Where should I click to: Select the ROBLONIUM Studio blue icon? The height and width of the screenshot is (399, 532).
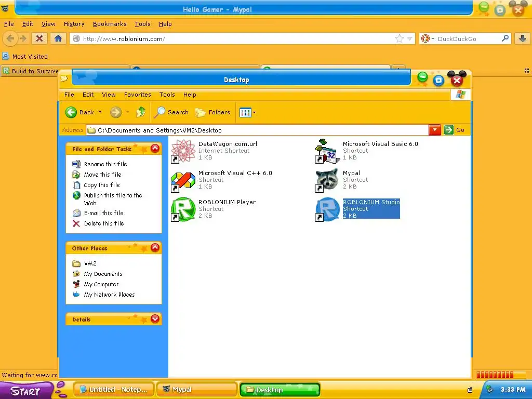click(x=327, y=209)
